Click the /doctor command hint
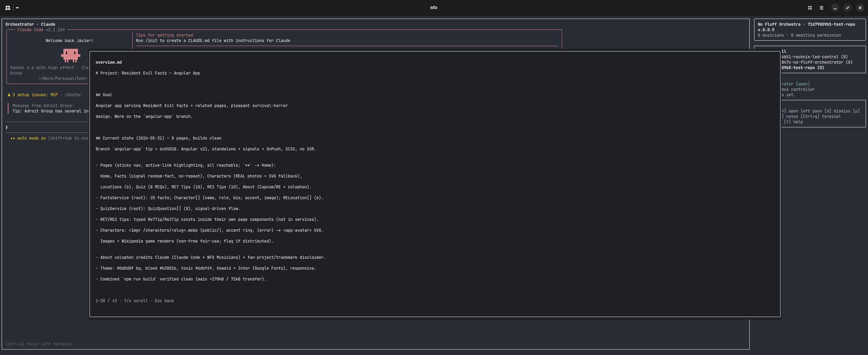The width and height of the screenshot is (868, 355). [73, 95]
